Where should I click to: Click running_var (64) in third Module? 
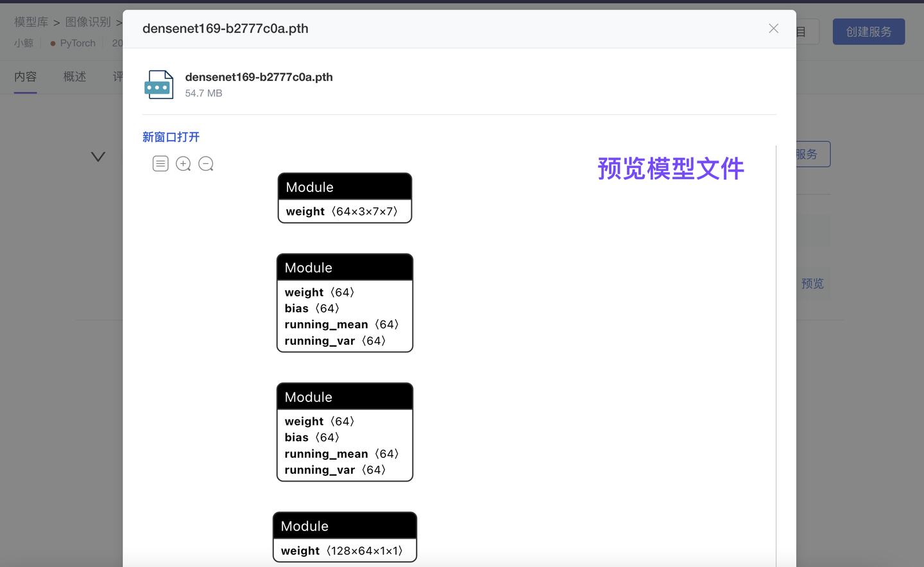pos(336,469)
